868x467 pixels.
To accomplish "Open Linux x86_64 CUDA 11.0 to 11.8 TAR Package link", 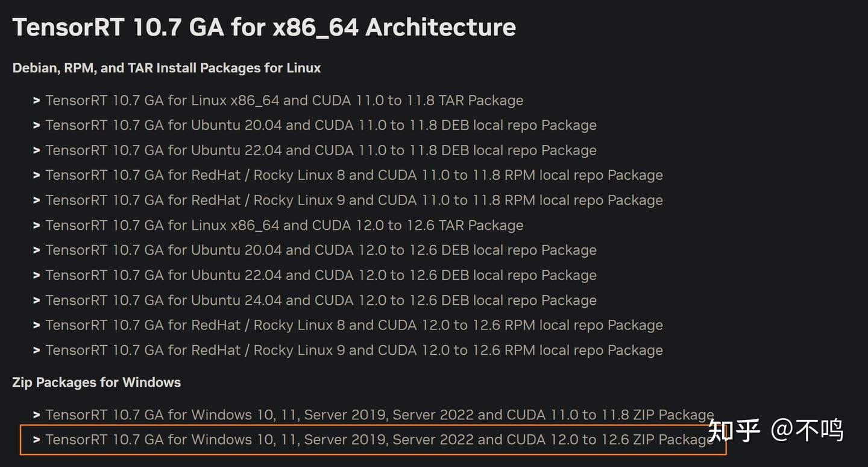I will point(284,100).
